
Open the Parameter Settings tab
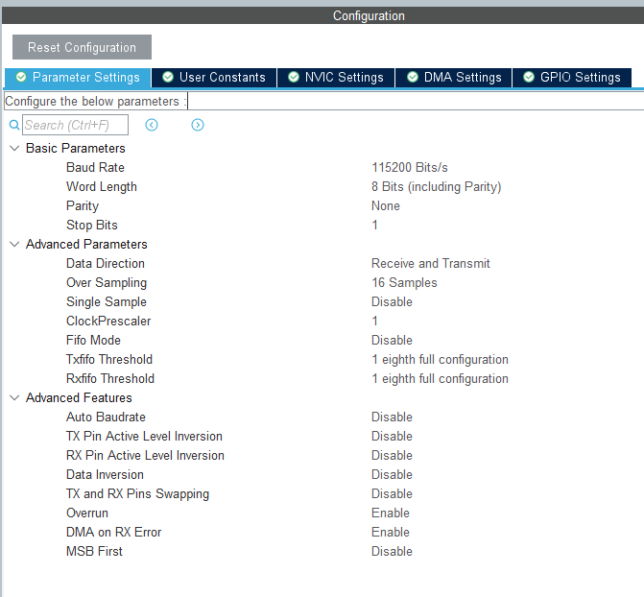[x=78, y=77]
